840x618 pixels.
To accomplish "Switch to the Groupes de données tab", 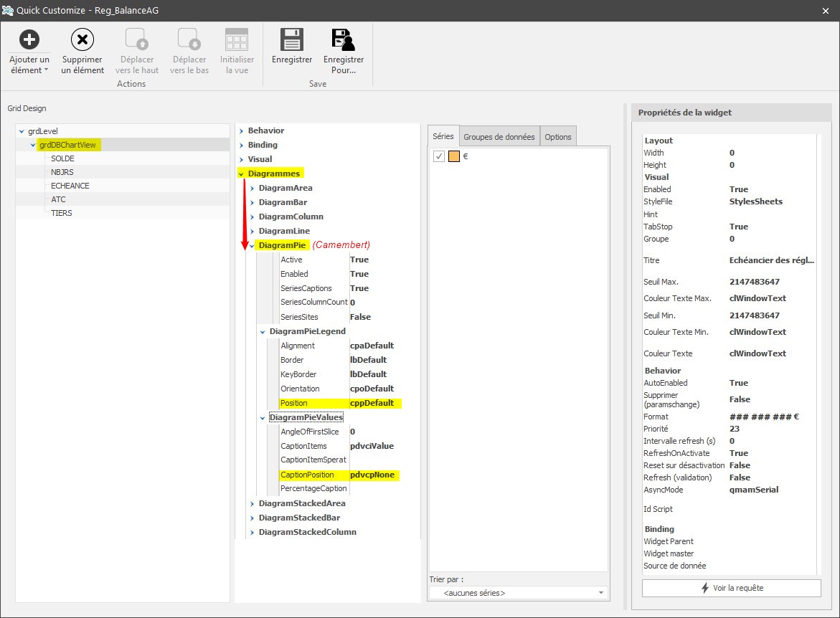I will point(499,137).
